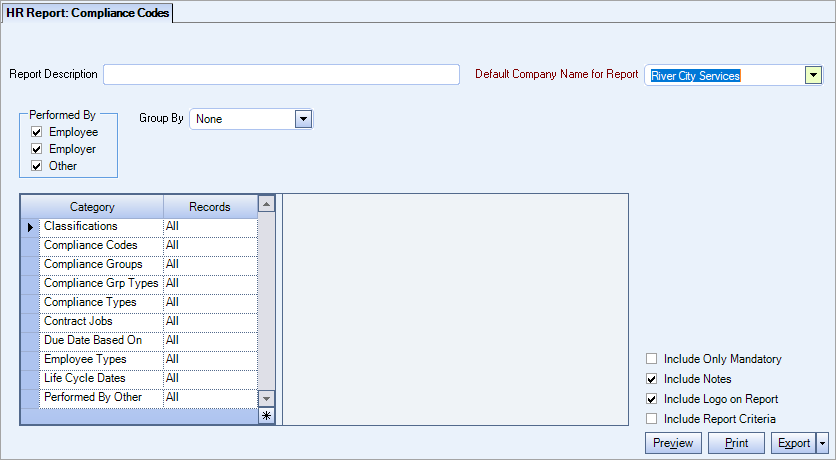Click the asterisk new-row icon below the grid

click(x=267, y=416)
